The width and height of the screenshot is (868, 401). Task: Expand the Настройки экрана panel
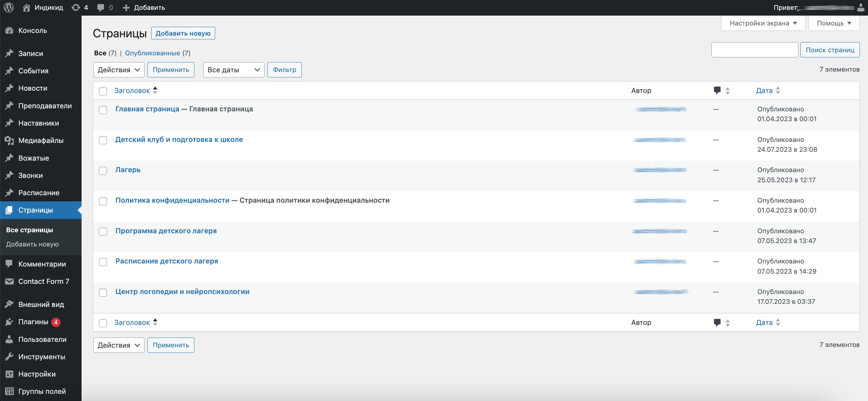763,23
